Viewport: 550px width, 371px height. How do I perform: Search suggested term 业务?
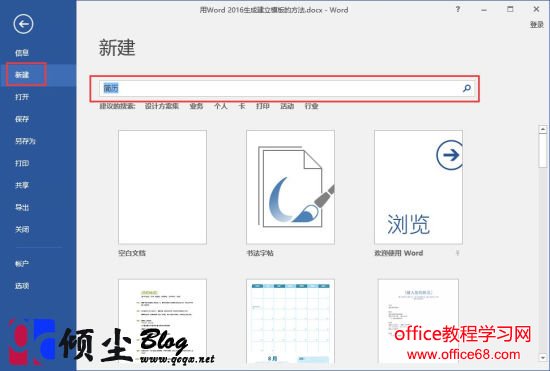(196, 106)
